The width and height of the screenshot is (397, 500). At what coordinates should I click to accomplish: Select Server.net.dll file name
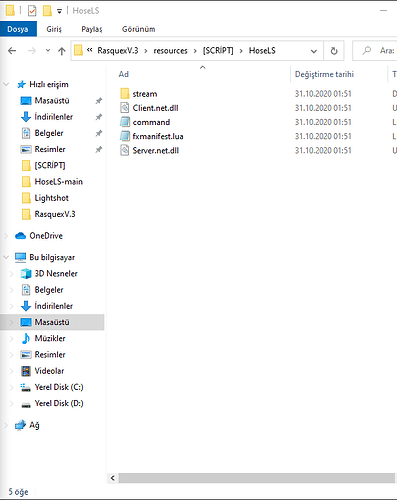pyautogui.click(x=156, y=151)
